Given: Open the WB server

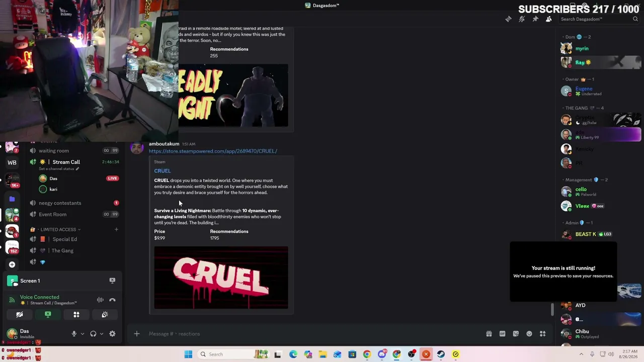Looking at the screenshot, I should 12,162.
